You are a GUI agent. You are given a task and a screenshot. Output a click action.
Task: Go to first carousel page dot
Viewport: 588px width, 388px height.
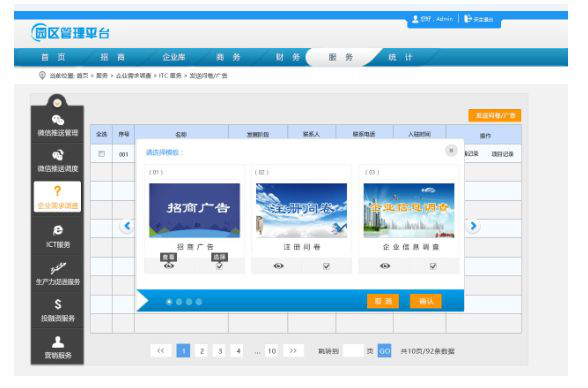(x=169, y=301)
